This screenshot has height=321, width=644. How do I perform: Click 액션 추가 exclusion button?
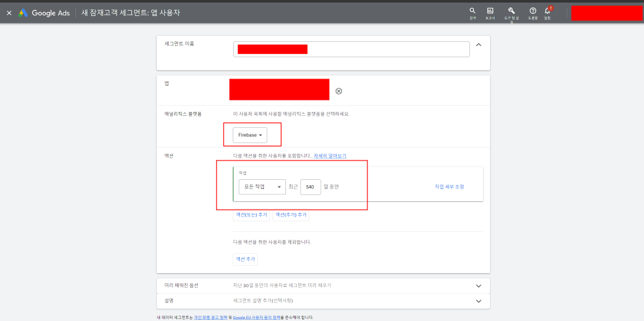245,259
